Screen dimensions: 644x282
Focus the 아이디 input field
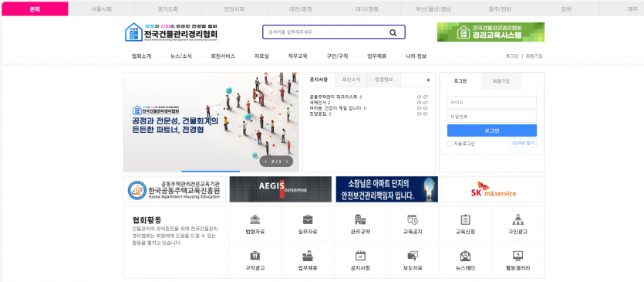(491, 102)
